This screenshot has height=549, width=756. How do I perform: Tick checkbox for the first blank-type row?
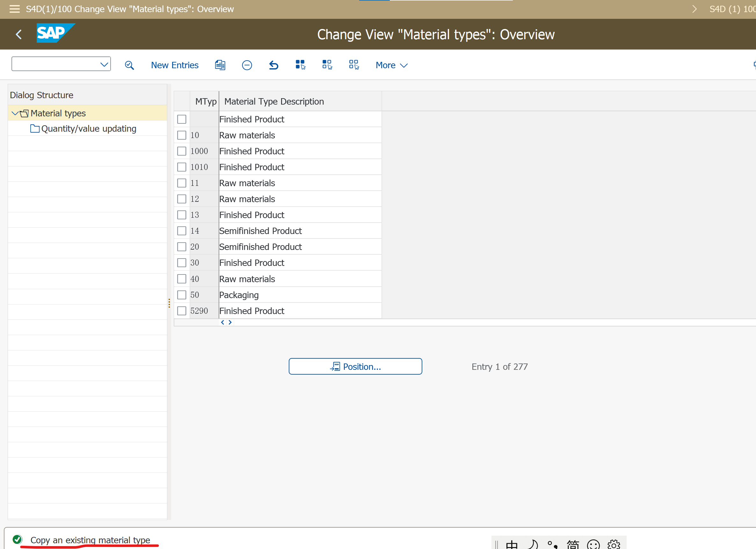click(182, 119)
